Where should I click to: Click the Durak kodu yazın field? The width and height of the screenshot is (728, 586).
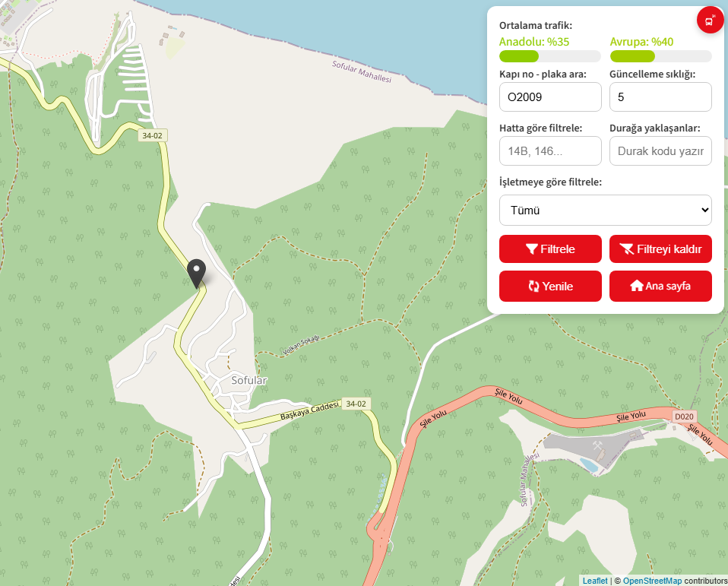point(660,151)
